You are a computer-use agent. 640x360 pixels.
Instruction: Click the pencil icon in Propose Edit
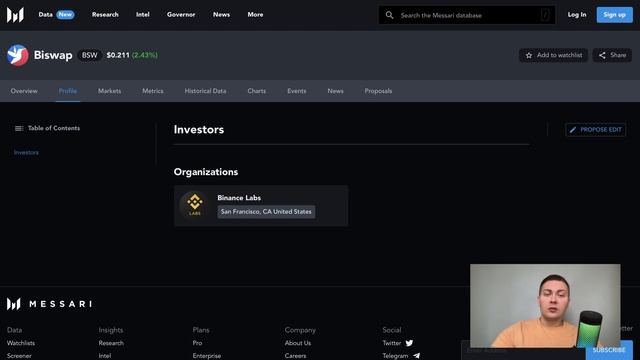573,130
